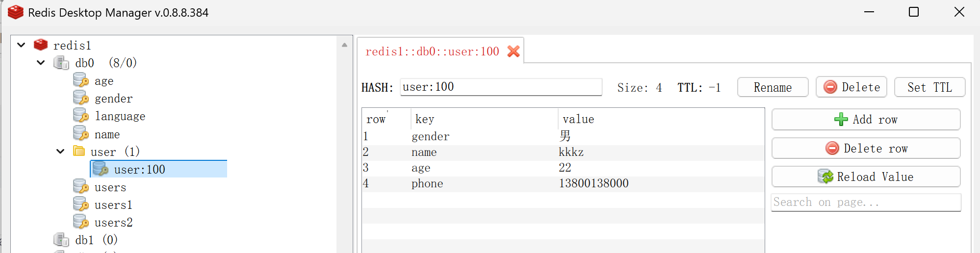Screen dimensions: 980x253
Task: Click the users key icon
Action: (81, 187)
